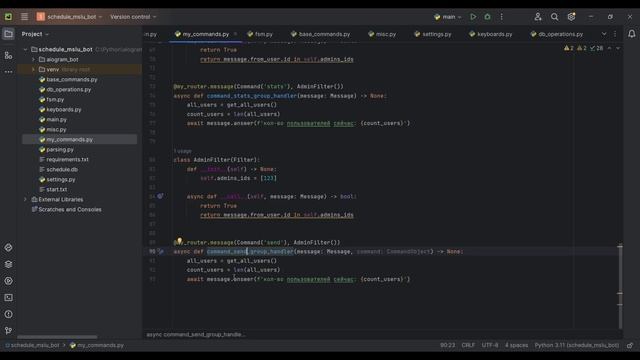Jump to the next highlighted problem arrow
Screen dimensions: 640x360
(x=618, y=48)
